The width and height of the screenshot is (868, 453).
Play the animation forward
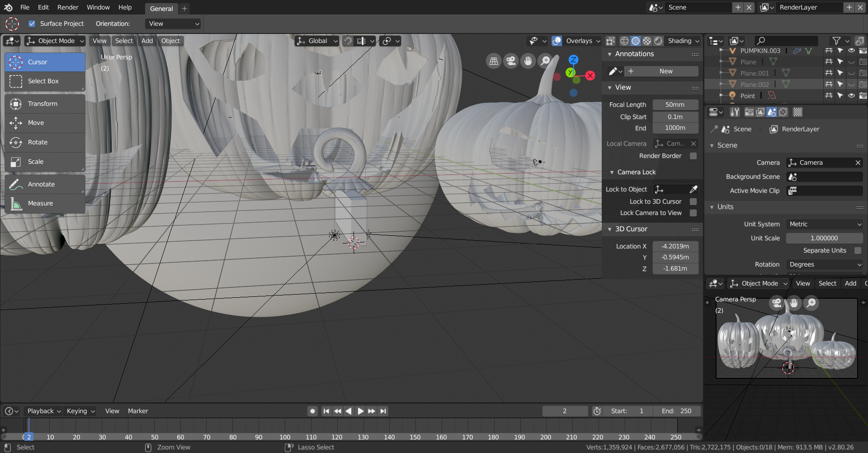[360, 411]
